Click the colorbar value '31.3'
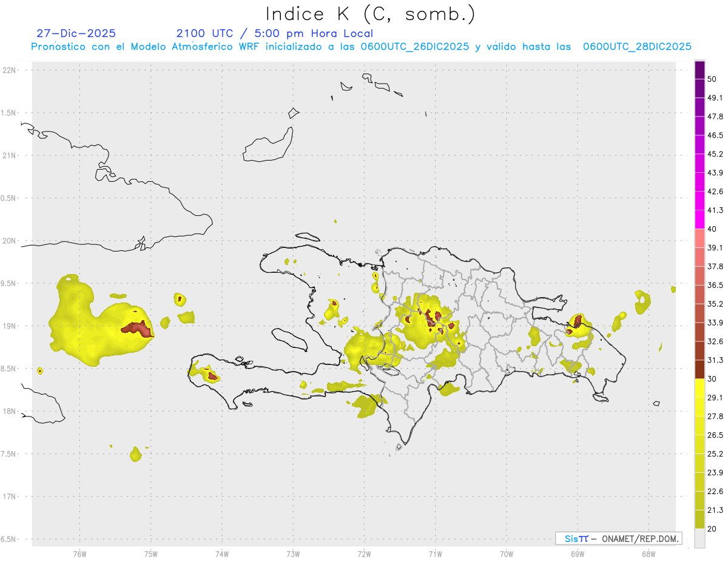728x562 pixels. point(715,360)
